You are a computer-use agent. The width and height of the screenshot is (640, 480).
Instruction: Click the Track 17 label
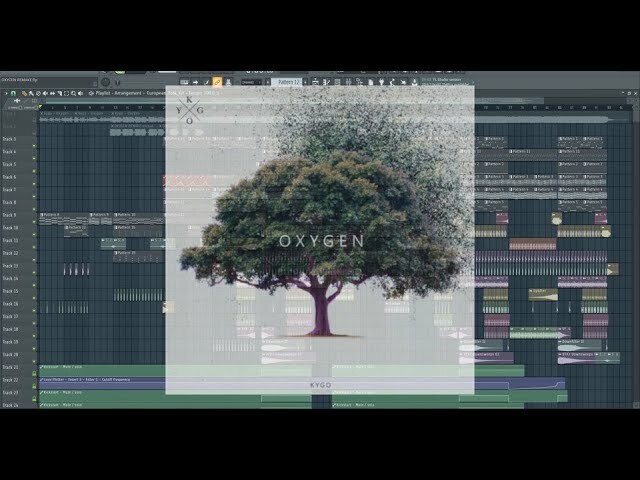click(x=11, y=316)
